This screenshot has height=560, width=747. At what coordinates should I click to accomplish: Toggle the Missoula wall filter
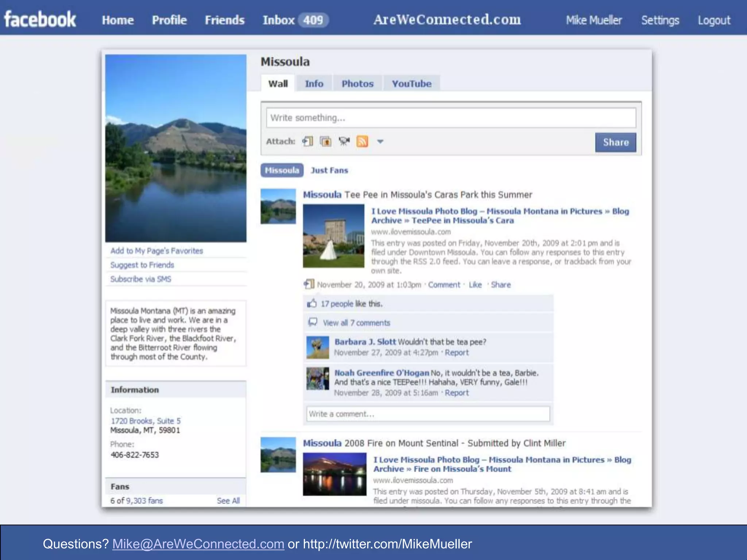click(282, 170)
